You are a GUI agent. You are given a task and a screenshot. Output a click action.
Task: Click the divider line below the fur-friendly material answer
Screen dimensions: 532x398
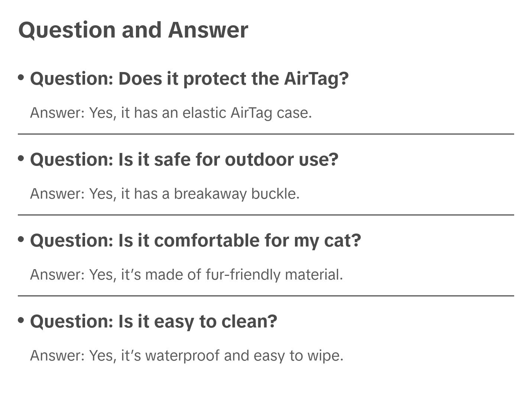point(266,296)
